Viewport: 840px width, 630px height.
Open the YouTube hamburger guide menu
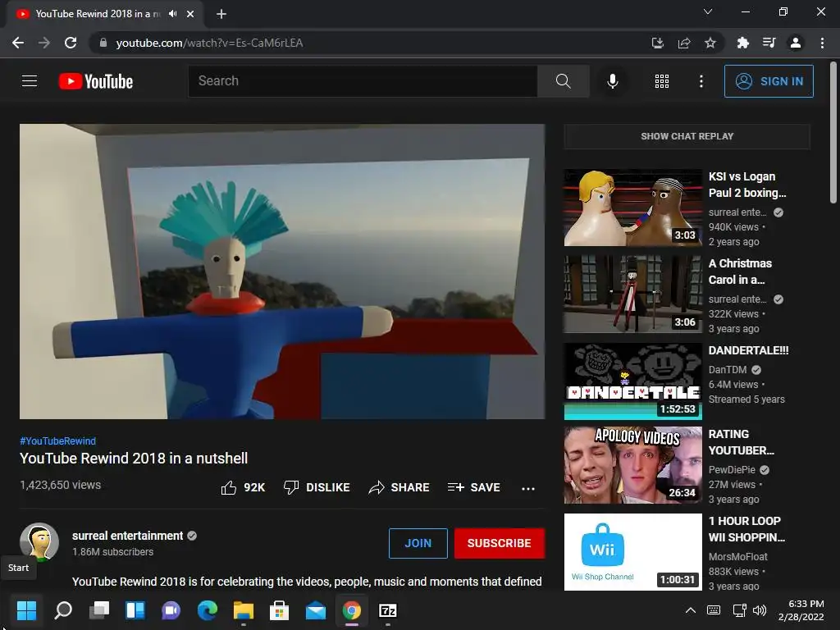[30, 81]
